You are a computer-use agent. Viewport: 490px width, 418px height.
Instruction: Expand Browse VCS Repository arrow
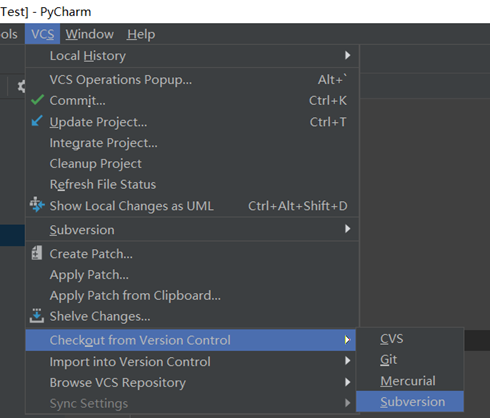point(348,382)
